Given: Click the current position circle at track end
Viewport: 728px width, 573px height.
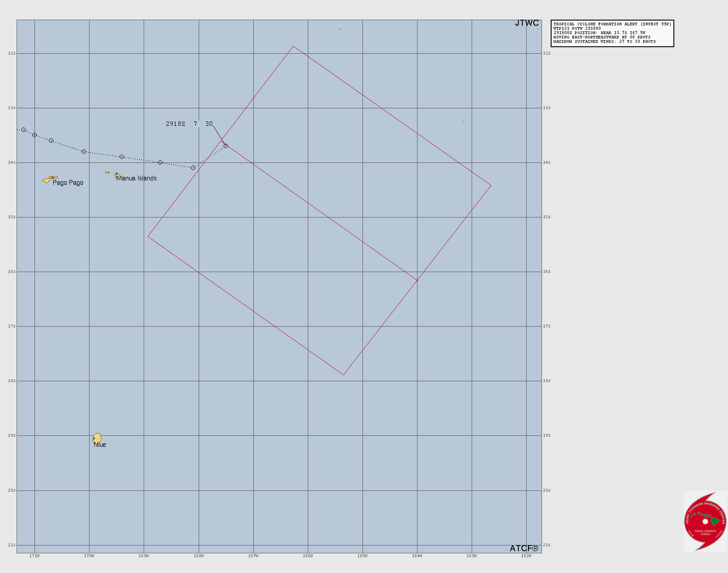Looking at the screenshot, I should 226,146.
